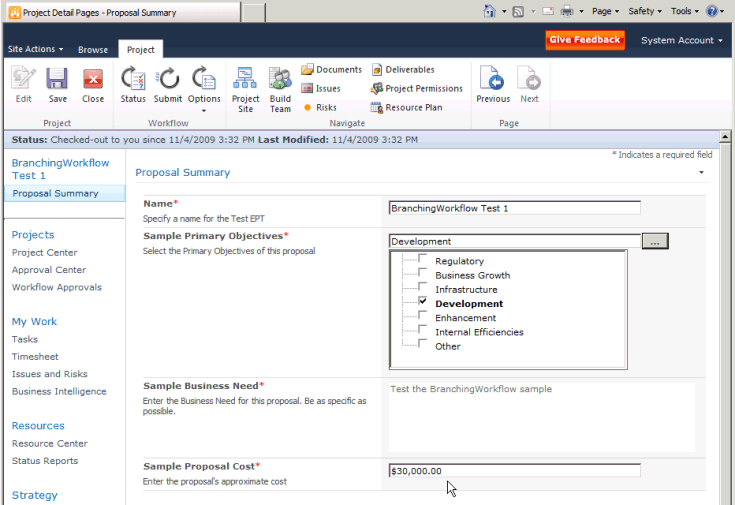Select Proposal Summary in the left navigation
Screen dimensions: 735x505
click(x=65, y=193)
